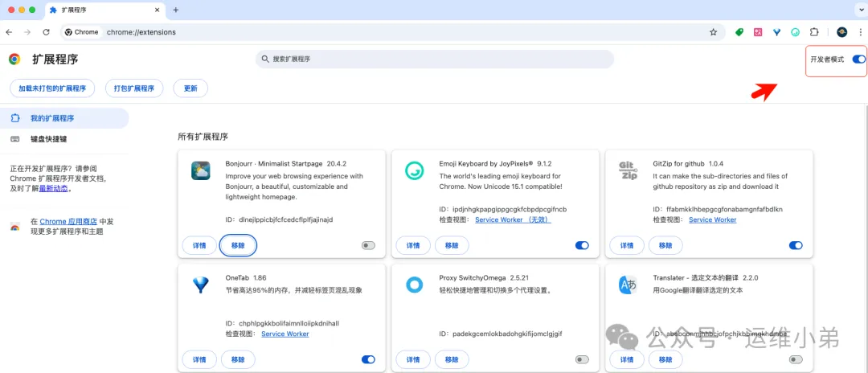Click the forward navigation arrow
868x373 pixels.
[27, 32]
